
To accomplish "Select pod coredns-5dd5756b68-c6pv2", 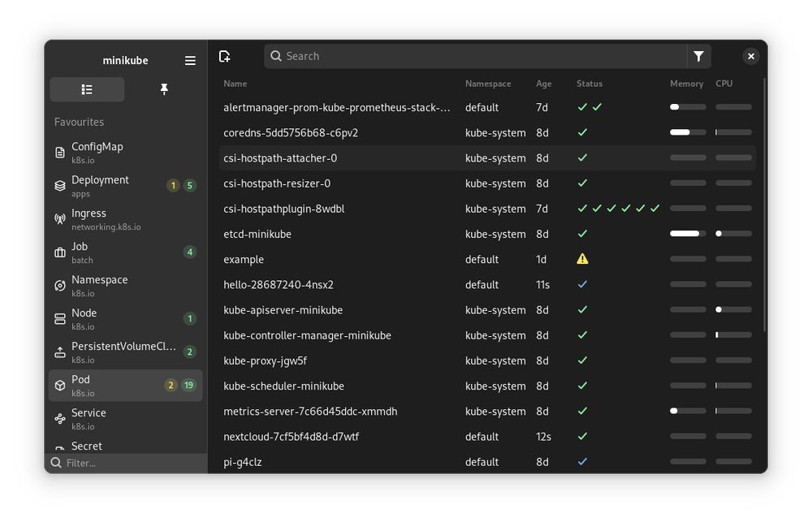I will click(487, 132).
